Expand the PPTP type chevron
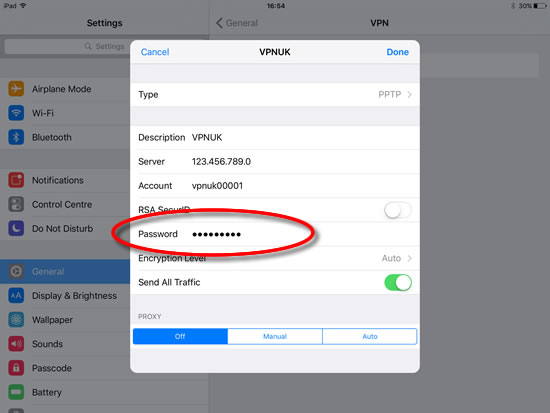 click(409, 94)
